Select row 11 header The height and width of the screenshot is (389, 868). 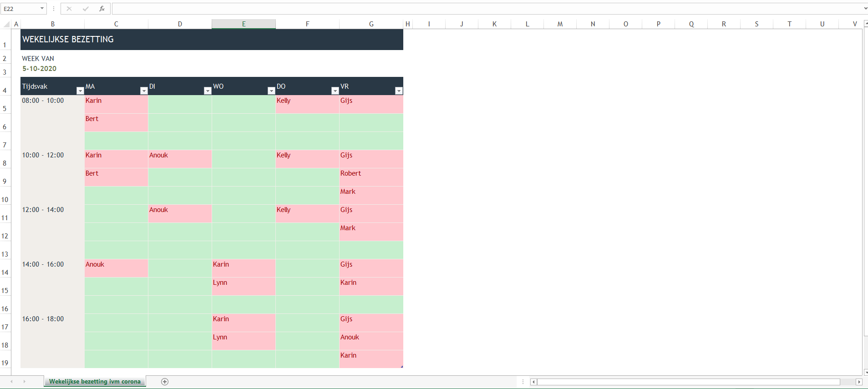5,213
